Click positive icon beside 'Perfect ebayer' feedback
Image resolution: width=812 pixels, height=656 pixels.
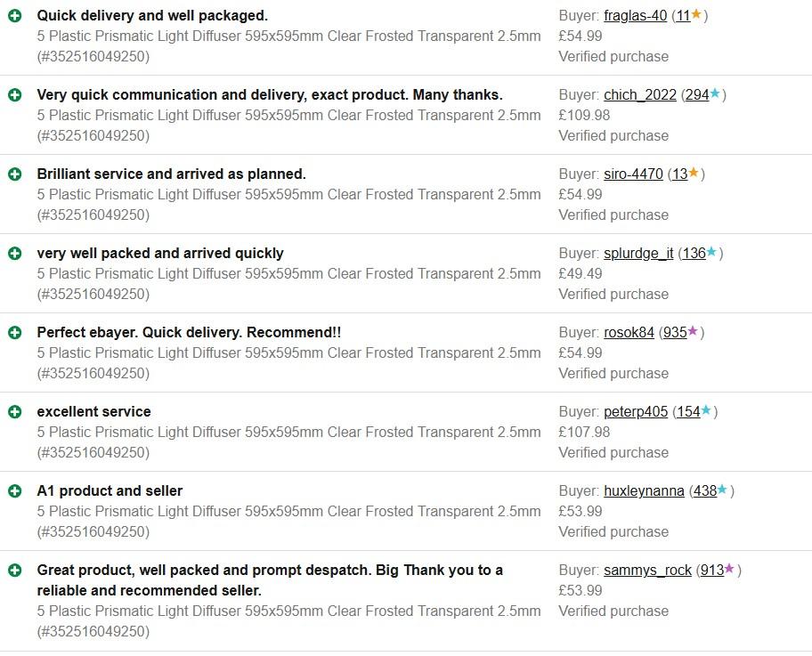pyautogui.click(x=15, y=333)
